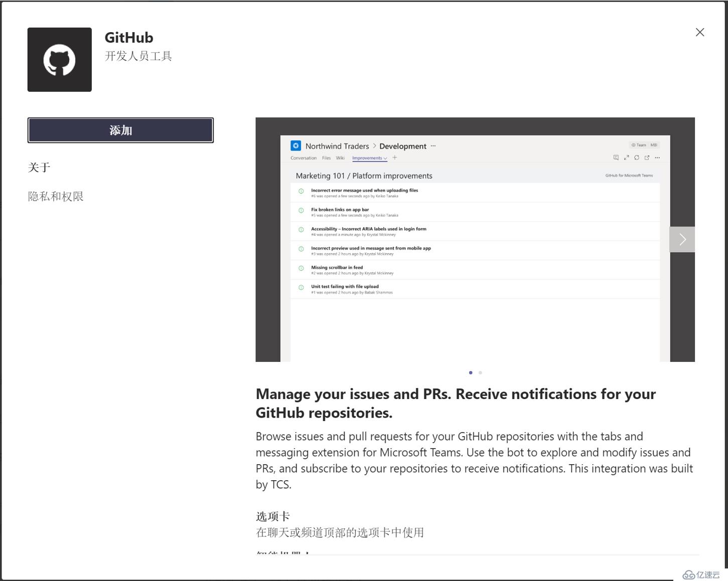Click 'Unit test failing with file upload' issue
This screenshot has width=728, height=581.
(x=345, y=287)
